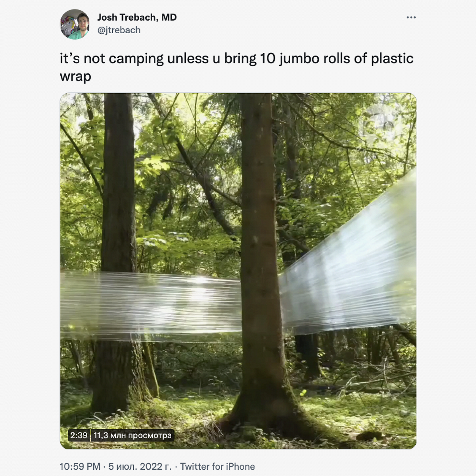
Task: Open the @jtrebach handle link
Action: tap(119, 30)
